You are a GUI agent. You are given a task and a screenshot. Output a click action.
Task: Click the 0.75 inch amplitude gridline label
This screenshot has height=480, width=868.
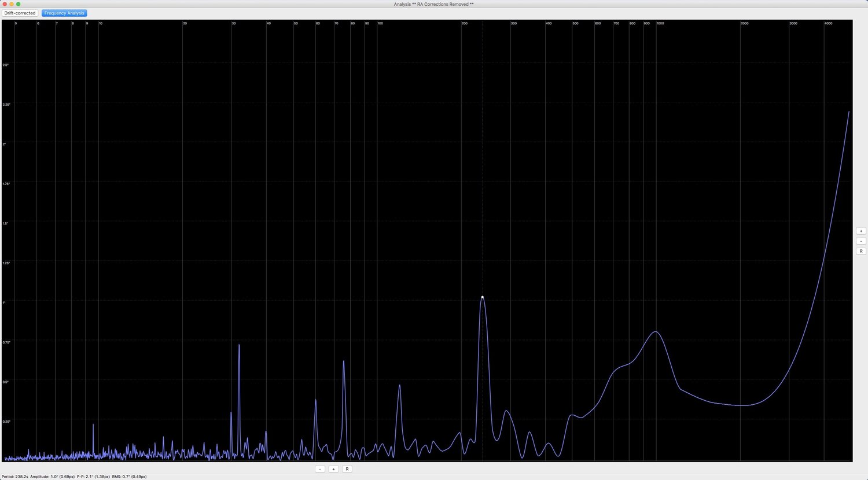tap(5, 342)
